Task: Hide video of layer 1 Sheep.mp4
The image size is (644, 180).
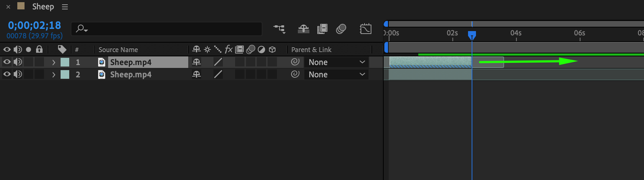Action: click(7, 62)
